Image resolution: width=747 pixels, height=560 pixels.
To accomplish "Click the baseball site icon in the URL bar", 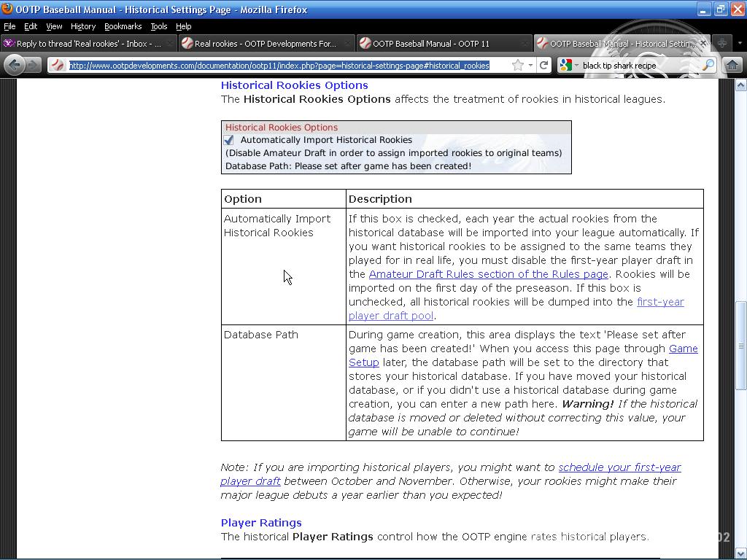I will pyautogui.click(x=58, y=66).
